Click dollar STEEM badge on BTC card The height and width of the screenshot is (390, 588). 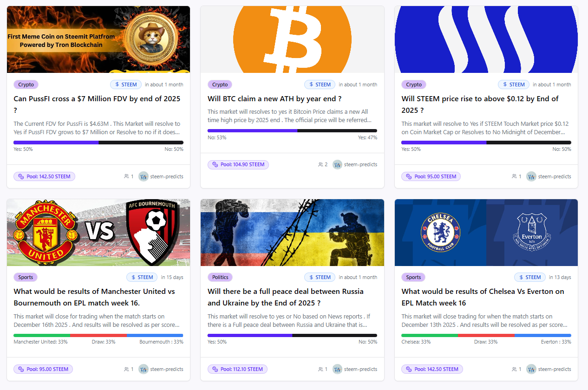point(320,84)
